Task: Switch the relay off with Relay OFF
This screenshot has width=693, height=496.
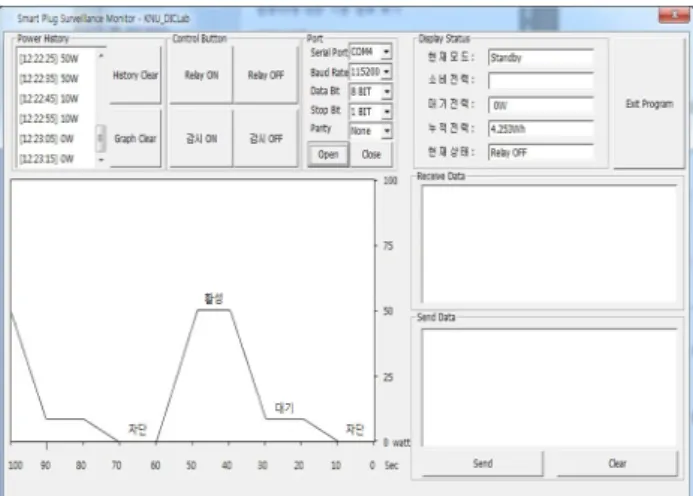Action: coord(266,75)
